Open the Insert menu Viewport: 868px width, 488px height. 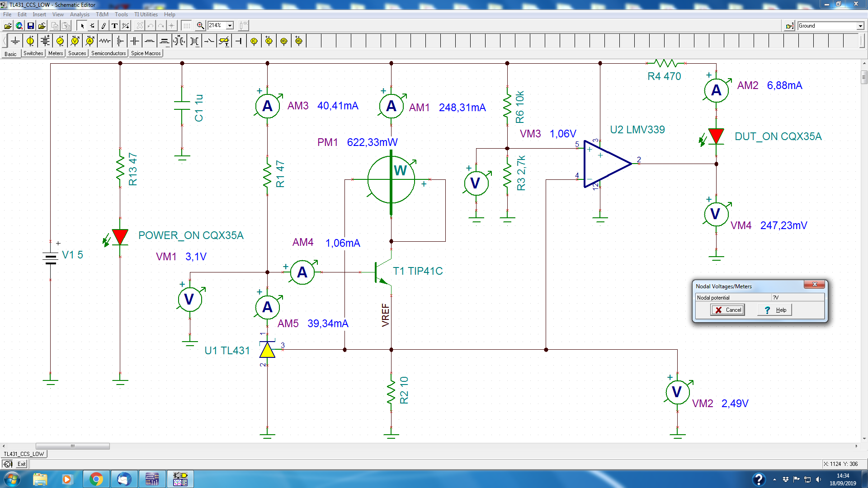[x=39, y=14]
